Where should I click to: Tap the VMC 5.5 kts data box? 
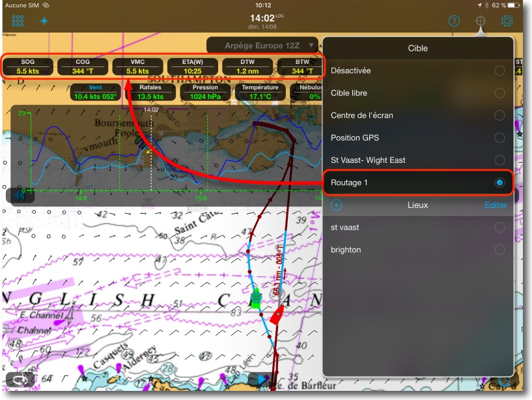138,66
